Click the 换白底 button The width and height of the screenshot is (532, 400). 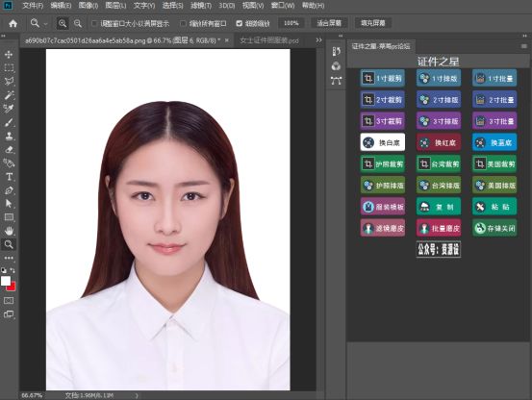pyautogui.click(x=383, y=142)
